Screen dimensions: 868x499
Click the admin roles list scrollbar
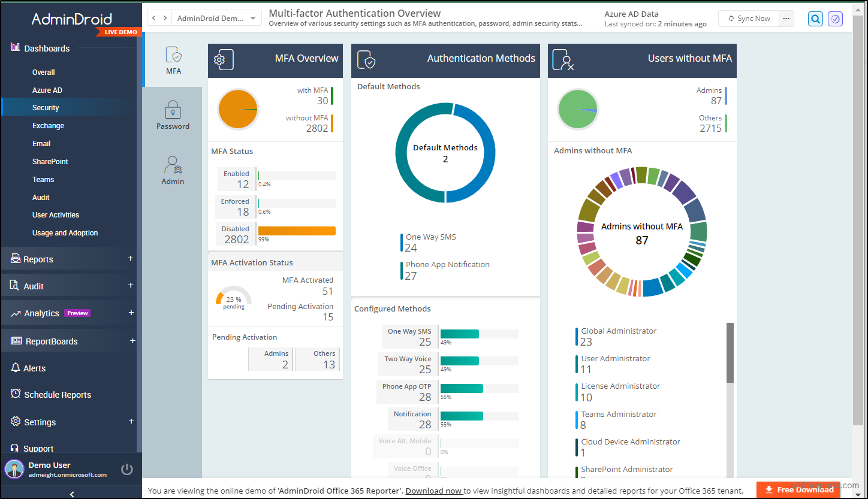730,353
